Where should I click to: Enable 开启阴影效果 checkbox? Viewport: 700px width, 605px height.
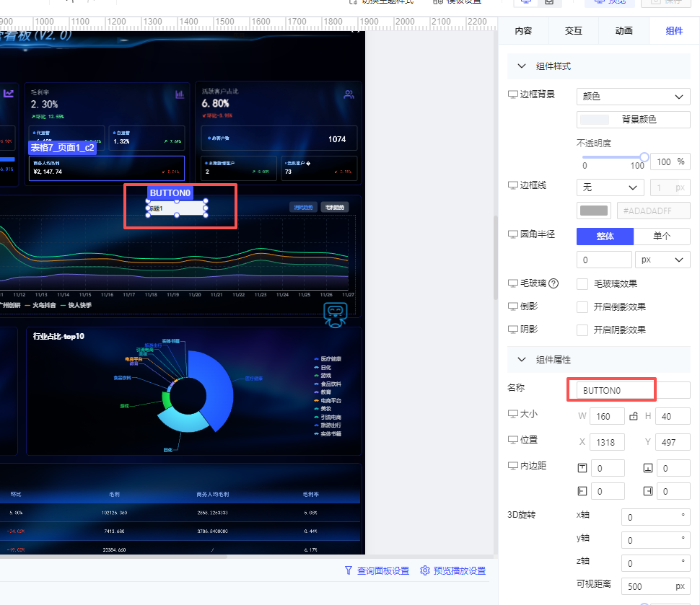point(582,330)
